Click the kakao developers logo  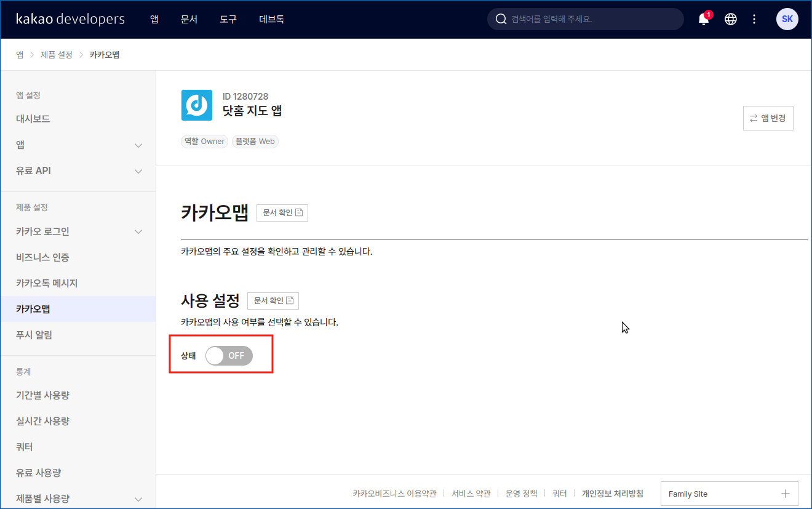click(x=70, y=19)
